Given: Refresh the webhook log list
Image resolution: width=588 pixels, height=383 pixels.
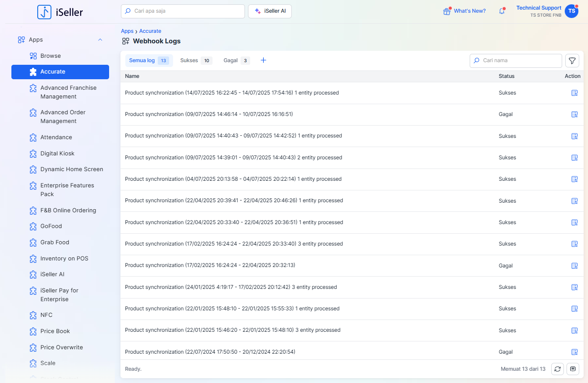Looking at the screenshot, I should [x=557, y=369].
